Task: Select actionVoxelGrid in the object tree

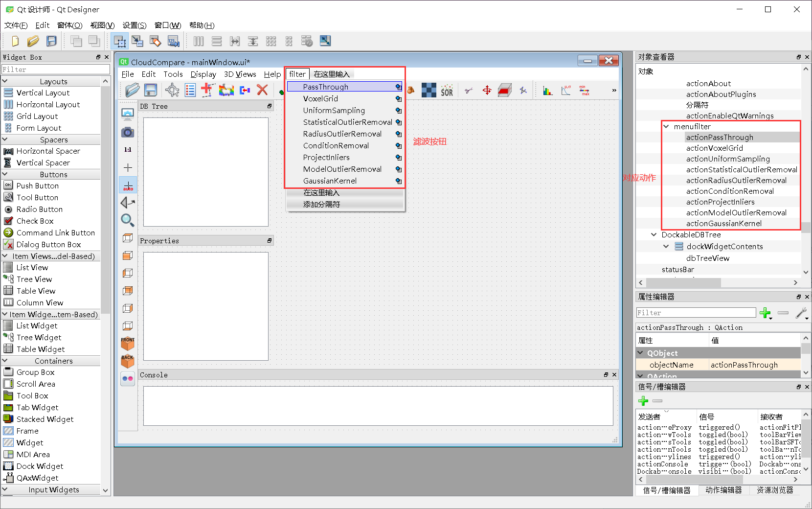Action: point(714,148)
